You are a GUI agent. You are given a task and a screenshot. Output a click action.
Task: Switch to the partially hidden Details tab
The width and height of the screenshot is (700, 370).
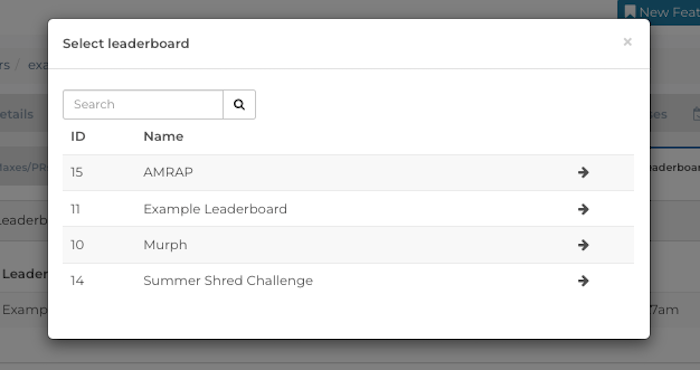coord(17,114)
